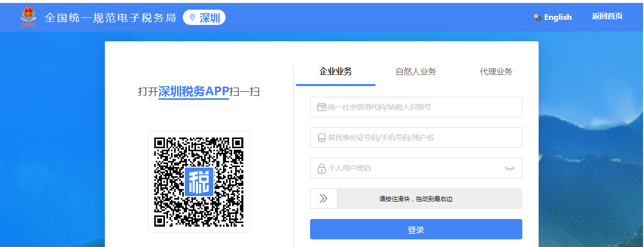Click the translation icon next to English
644x247 pixels.
tap(537, 17)
